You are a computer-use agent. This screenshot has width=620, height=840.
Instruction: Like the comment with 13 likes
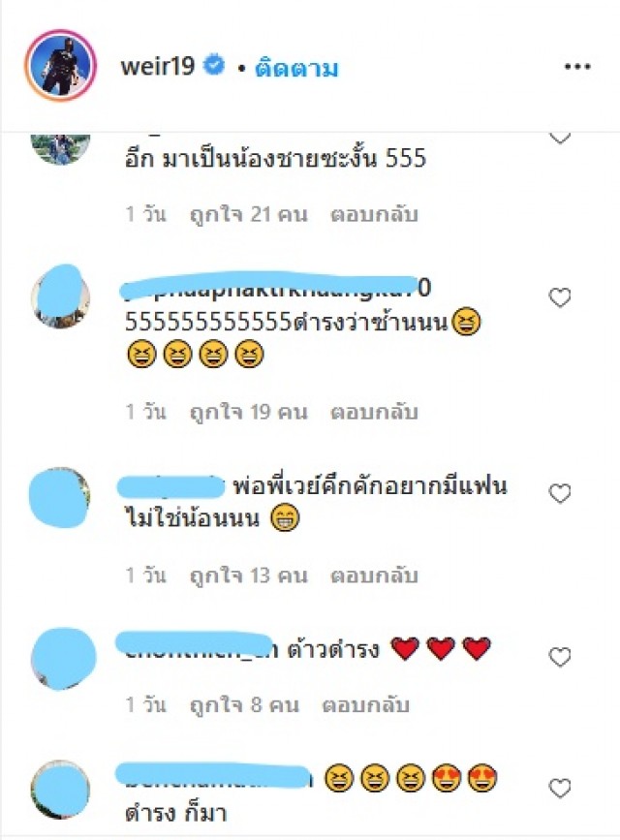(x=560, y=493)
